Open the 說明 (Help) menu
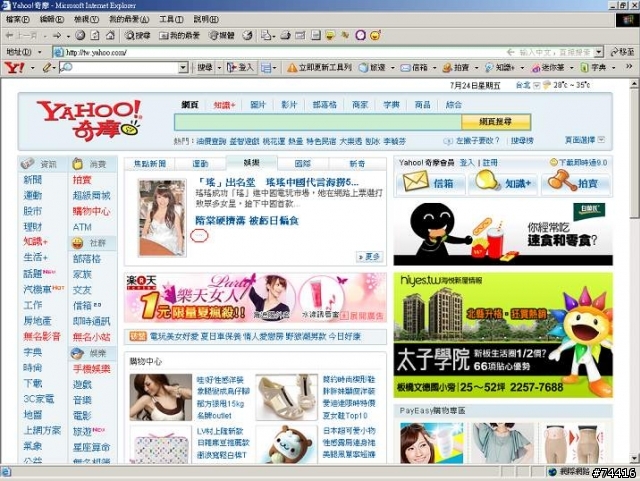Screen dimensions: 640x481 click(x=206, y=19)
